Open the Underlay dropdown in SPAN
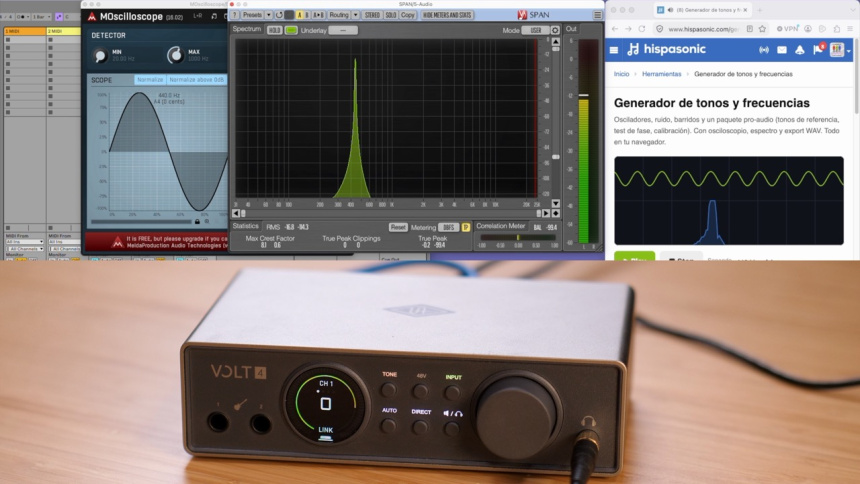The image size is (860, 484). pos(343,30)
